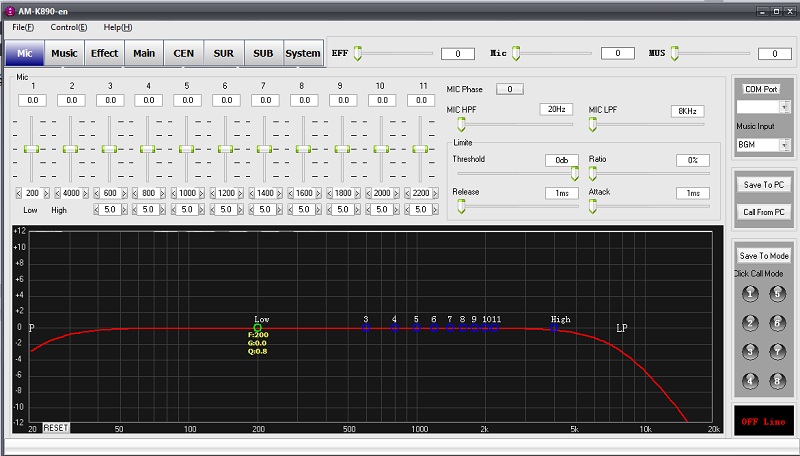Increase band 1 frequency with right arrow
This screenshot has height=456, width=800.
[47, 193]
